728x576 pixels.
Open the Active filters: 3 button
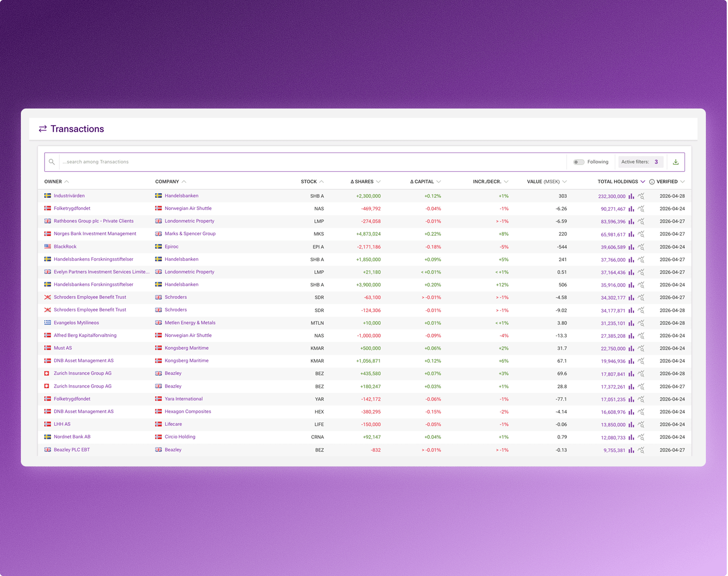click(640, 162)
